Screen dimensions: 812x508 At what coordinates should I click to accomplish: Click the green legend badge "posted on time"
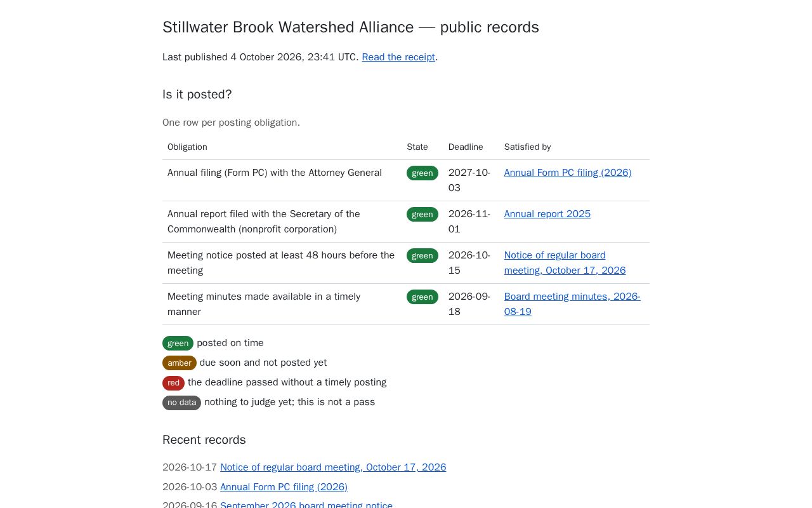(178, 343)
